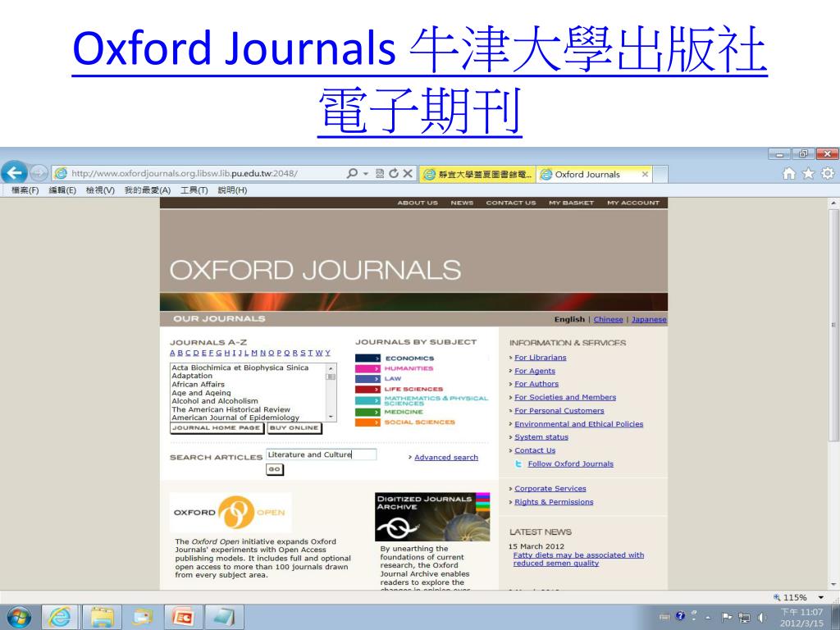Open the For Librarians link

(541, 358)
